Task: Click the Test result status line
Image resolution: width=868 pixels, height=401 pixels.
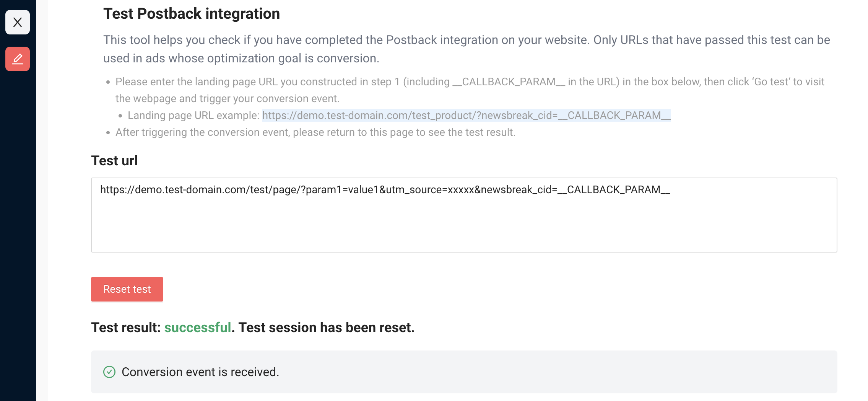Action: 252,327
